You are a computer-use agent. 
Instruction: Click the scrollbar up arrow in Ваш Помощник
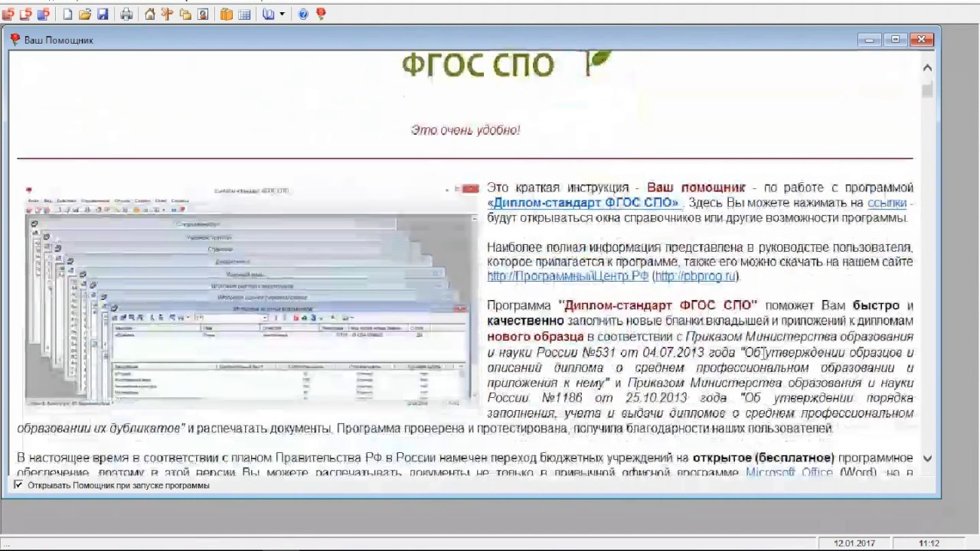tap(927, 67)
